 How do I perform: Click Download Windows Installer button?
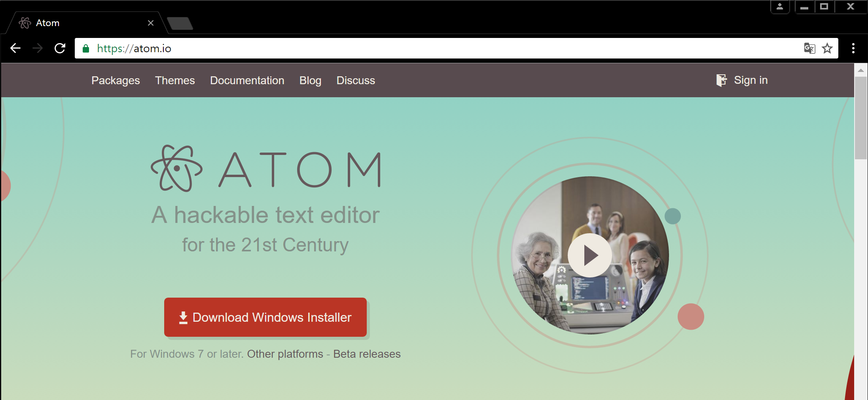tap(265, 317)
